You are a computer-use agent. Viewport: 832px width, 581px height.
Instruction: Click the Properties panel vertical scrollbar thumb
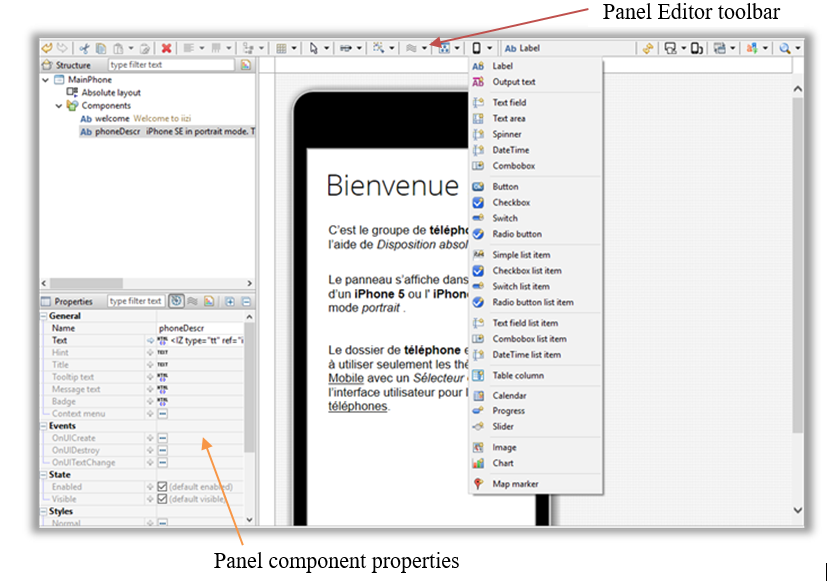[x=249, y=387]
